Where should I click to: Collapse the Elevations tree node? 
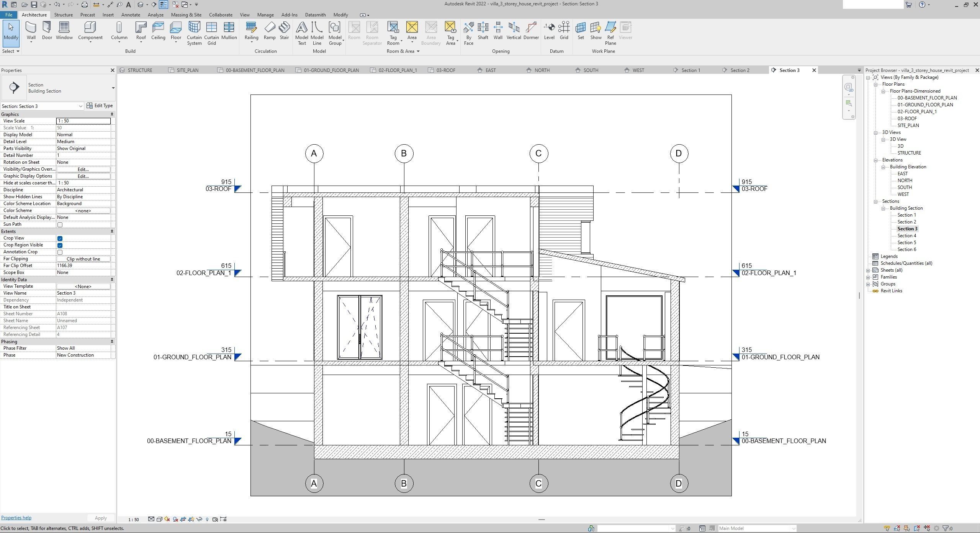point(876,160)
